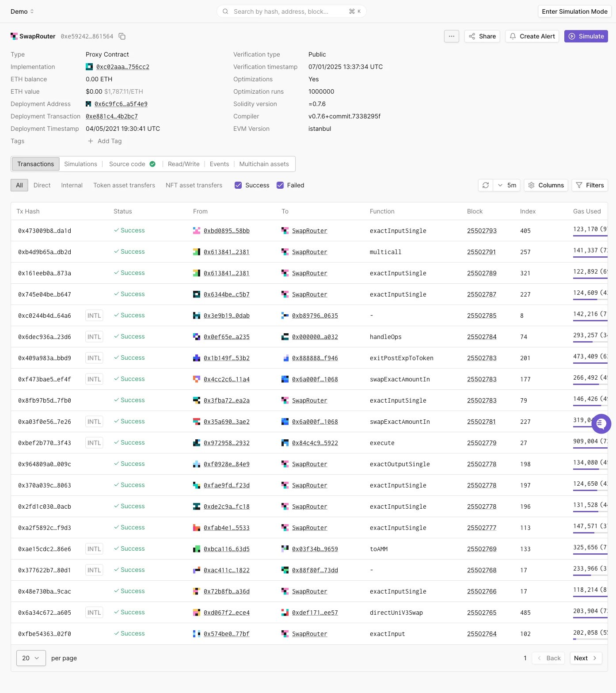616x693 pixels.
Task: Click identicon beside sender 0xfab4e1…5533
Action: point(197,528)
